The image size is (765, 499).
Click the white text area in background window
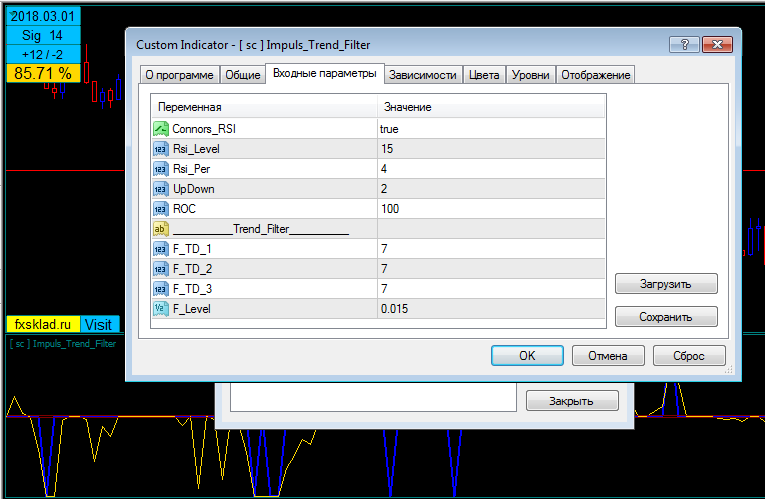pos(373,397)
